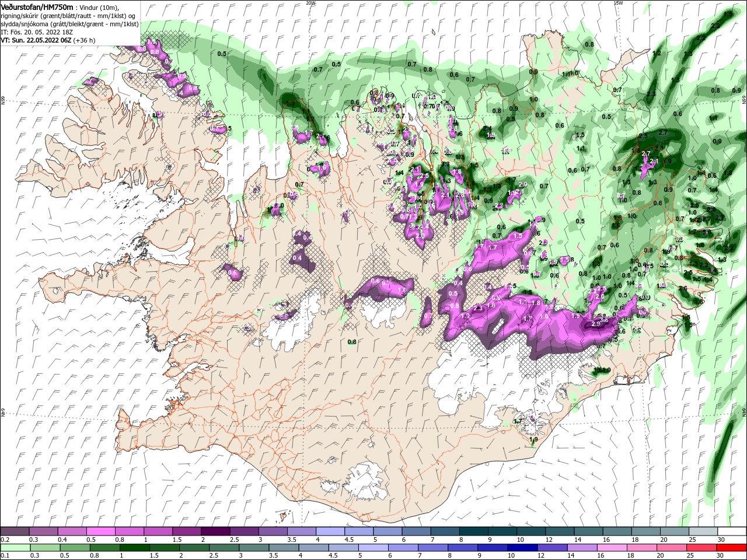This screenshot has width=747, height=560.
Task: Click the darkest purple 2 swatch in the upper legend row
Action: pyautogui.click(x=215, y=531)
